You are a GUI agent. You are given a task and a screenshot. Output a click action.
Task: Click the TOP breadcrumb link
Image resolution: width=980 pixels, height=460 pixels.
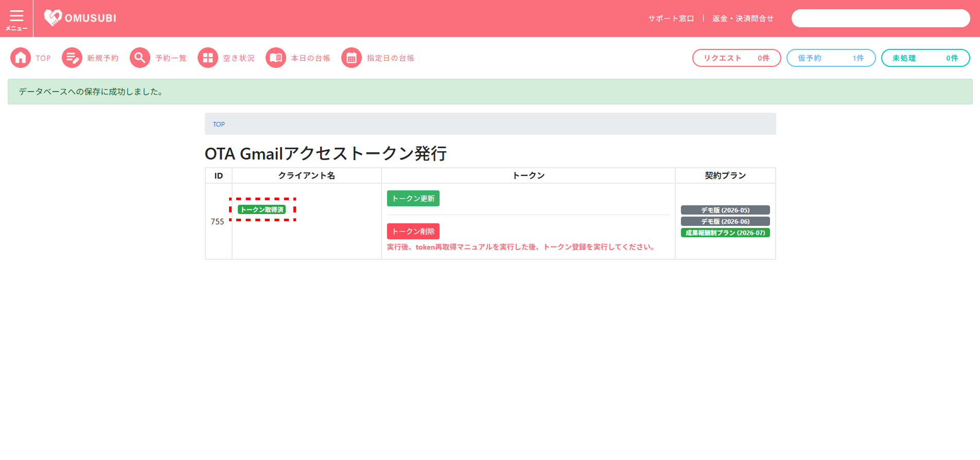(219, 125)
